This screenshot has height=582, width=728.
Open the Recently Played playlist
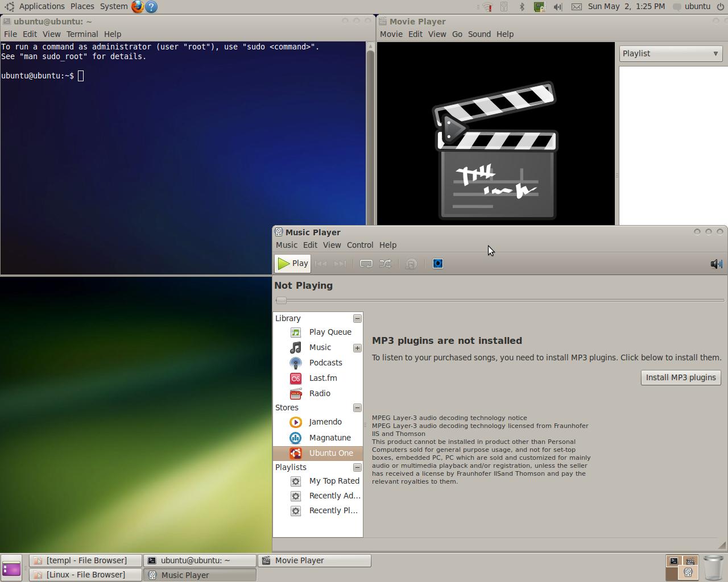(x=318, y=510)
